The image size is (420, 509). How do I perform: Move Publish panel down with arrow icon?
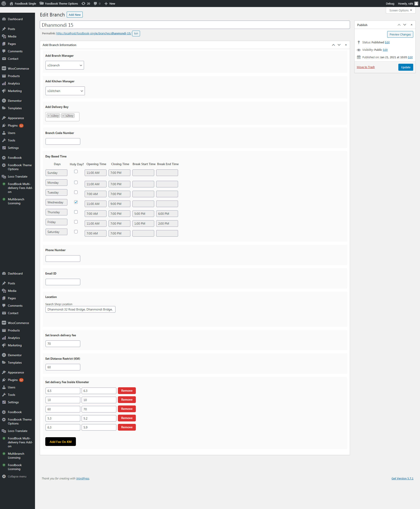[404, 25]
